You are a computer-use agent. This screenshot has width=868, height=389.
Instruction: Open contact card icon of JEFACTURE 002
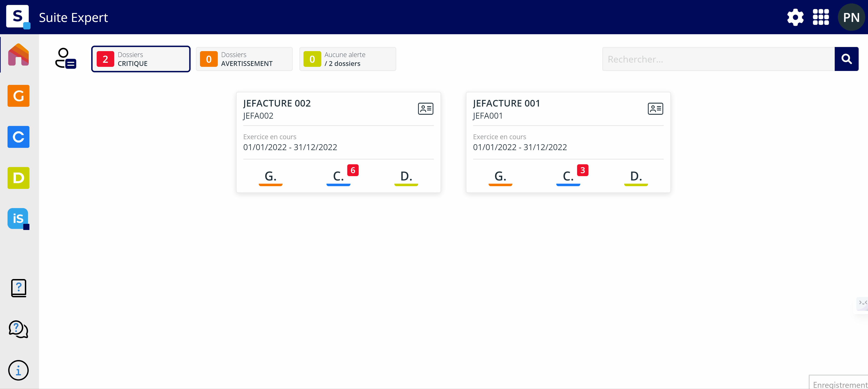(426, 109)
